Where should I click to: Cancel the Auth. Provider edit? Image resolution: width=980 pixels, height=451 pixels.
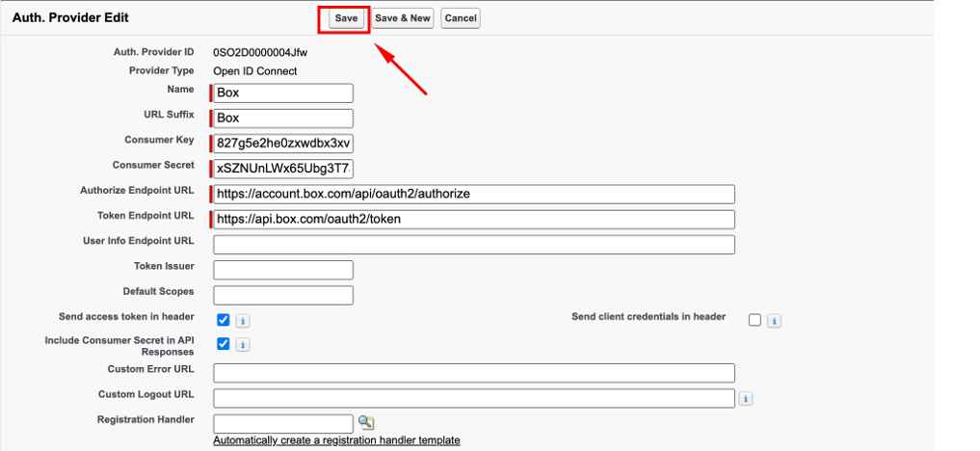pos(461,18)
